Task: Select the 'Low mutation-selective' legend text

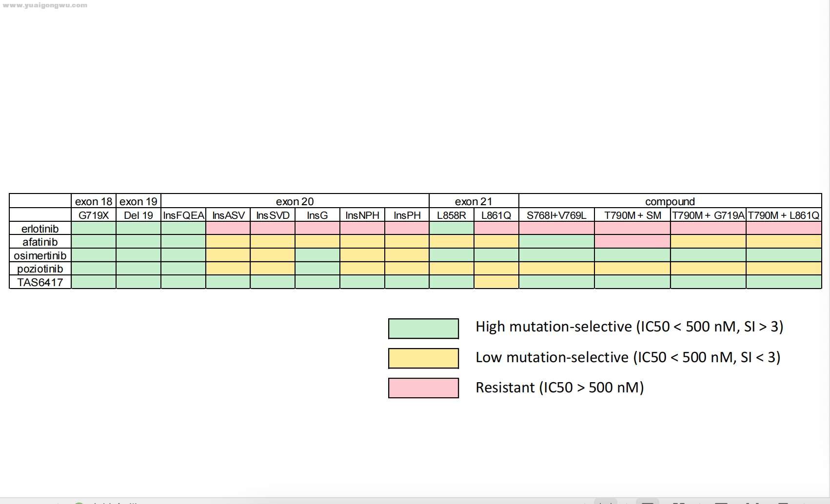Action: [x=628, y=357]
